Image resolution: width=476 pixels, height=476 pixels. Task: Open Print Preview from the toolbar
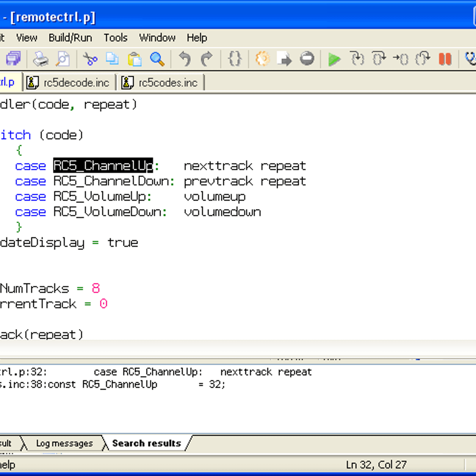click(63, 59)
